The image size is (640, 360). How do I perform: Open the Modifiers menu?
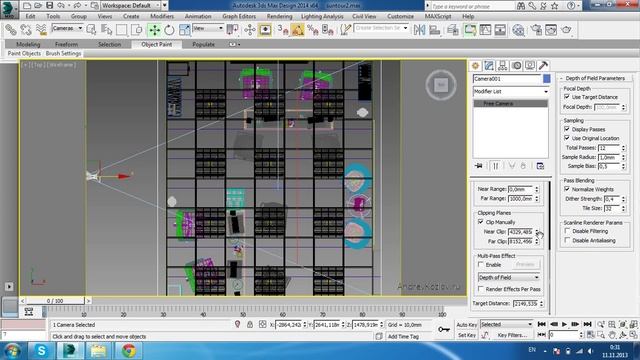(x=162, y=16)
